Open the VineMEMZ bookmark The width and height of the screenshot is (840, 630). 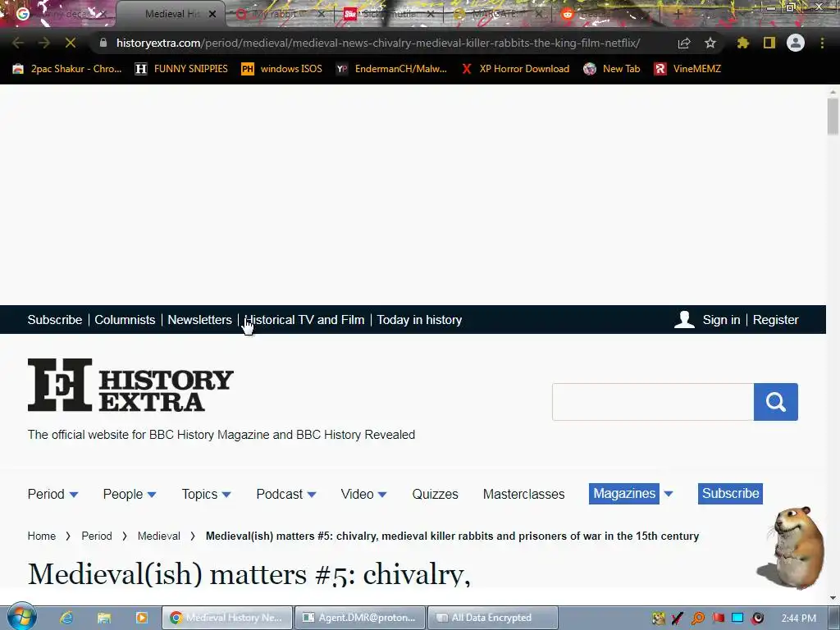(687, 69)
